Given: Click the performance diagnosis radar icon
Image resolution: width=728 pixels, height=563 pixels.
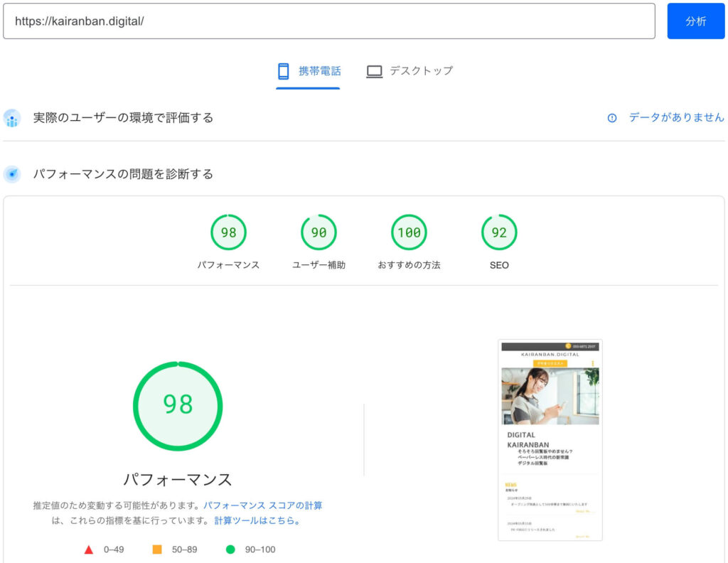Looking at the screenshot, I should (12, 174).
